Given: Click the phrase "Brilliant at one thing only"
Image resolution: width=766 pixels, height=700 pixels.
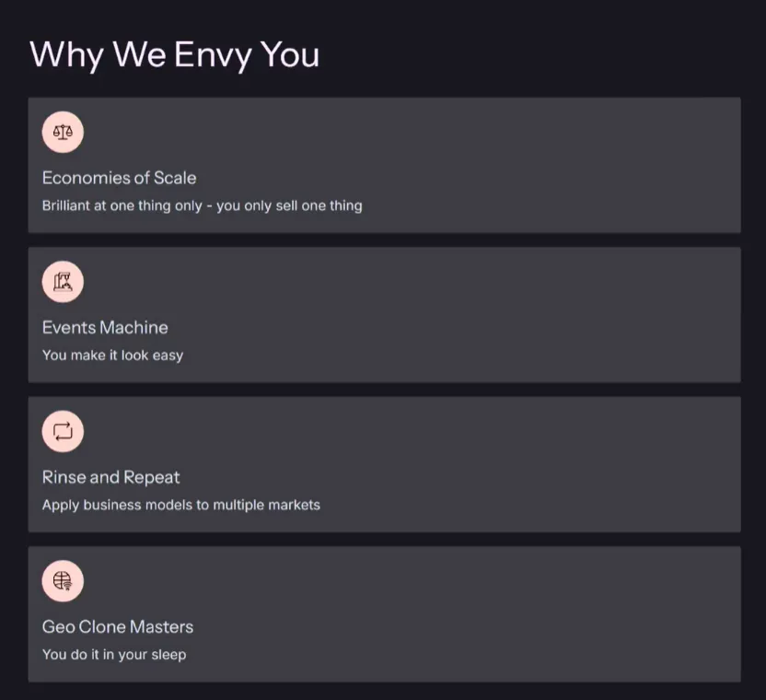Looking at the screenshot, I should point(122,205).
